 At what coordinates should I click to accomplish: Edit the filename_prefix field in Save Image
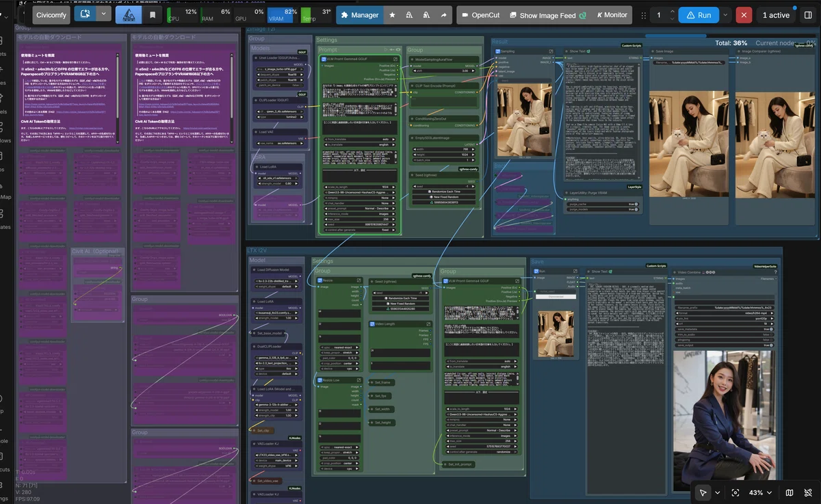(688, 62)
